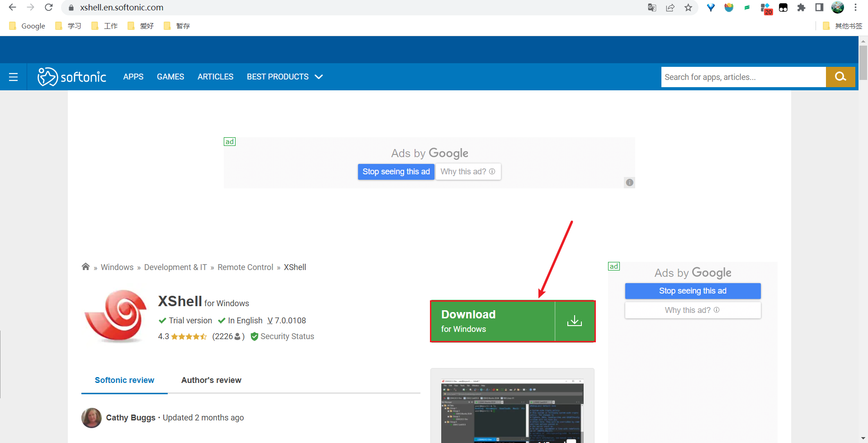Screen dimensions: 868x443
Task: Click the site lock icon in address bar
Action: [71, 7]
